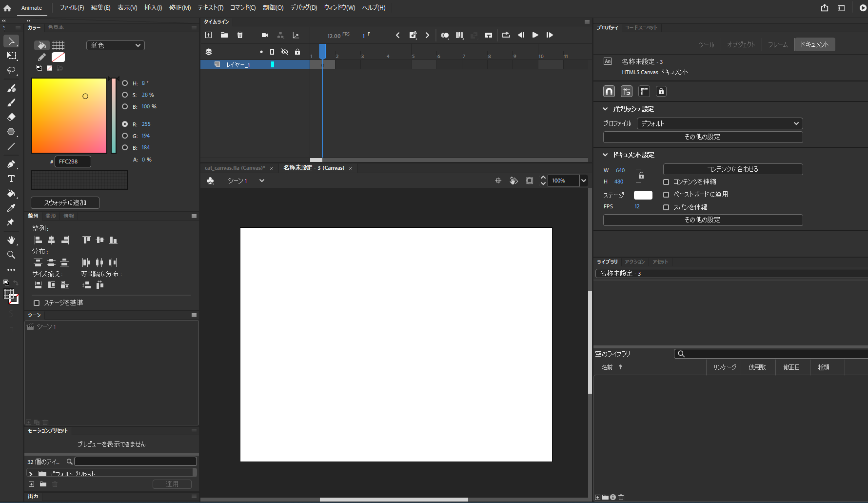Check the コンテンツを伸縮 option
Image resolution: width=868 pixels, height=503 pixels.
pos(666,182)
